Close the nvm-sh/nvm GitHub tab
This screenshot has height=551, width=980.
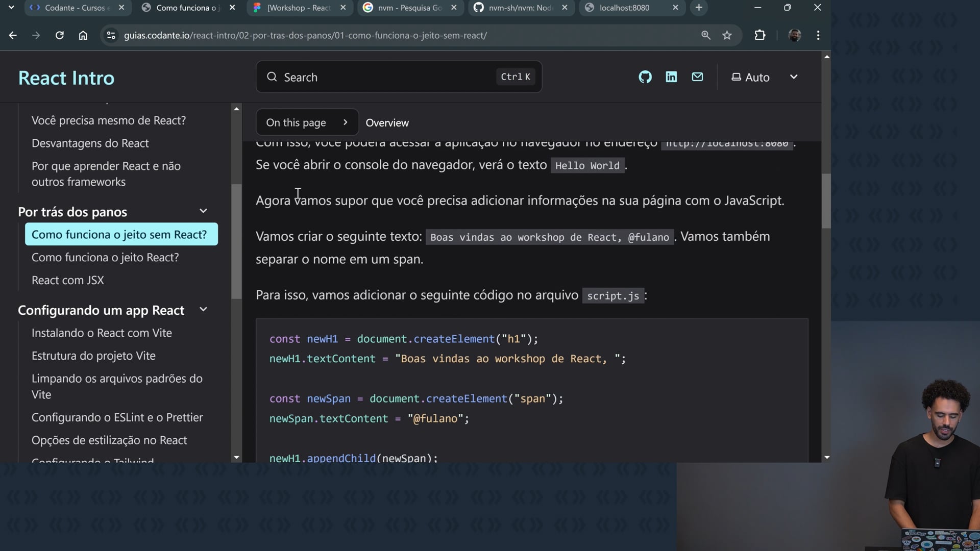565,8
